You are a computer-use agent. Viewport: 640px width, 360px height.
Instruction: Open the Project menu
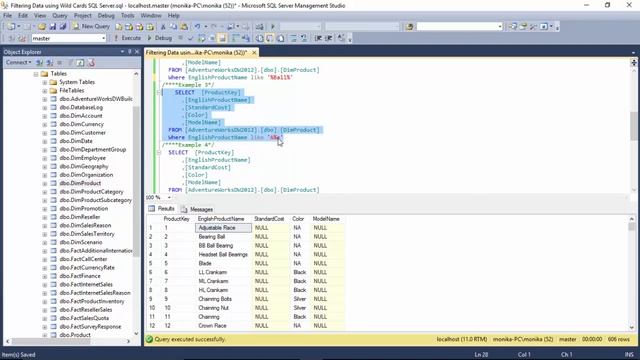point(82,16)
